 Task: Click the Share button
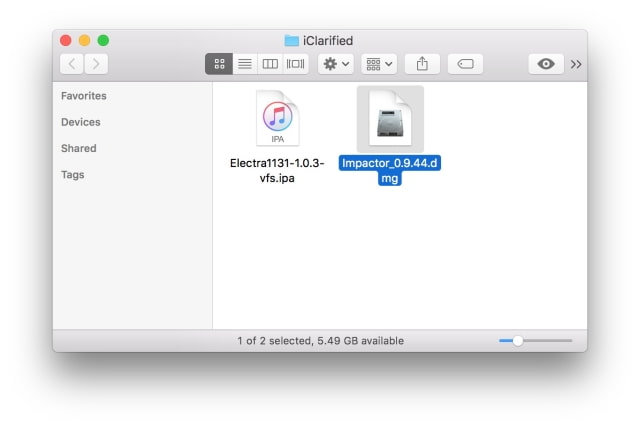[422, 64]
